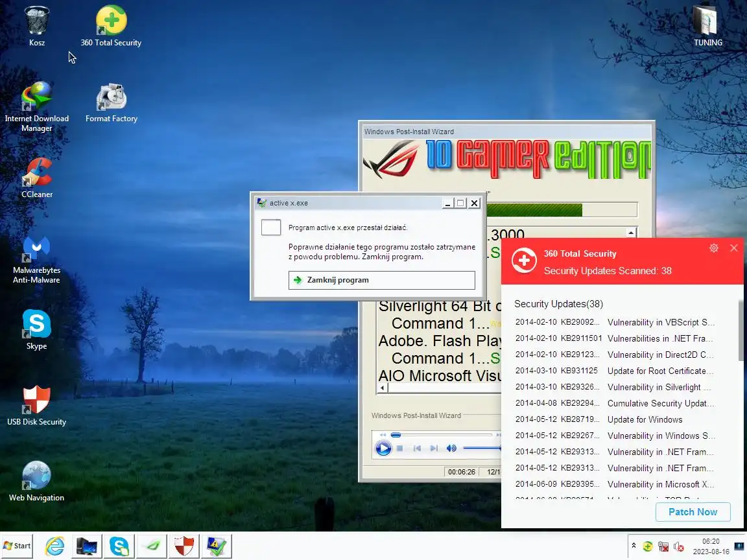Adjust wizard player volume slider
The height and width of the screenshot is (560, 747).
coord(482,448)
